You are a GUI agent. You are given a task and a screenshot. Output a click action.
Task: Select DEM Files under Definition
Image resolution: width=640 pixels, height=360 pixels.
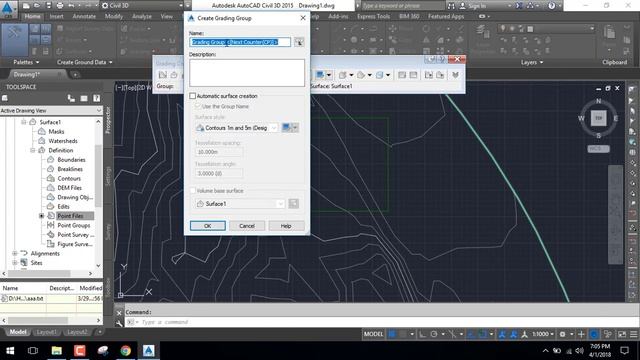(69, 188)
